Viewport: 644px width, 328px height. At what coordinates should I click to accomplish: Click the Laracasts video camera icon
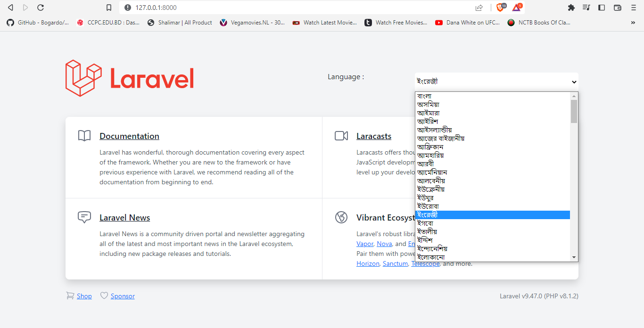click(x=341, y=136)
